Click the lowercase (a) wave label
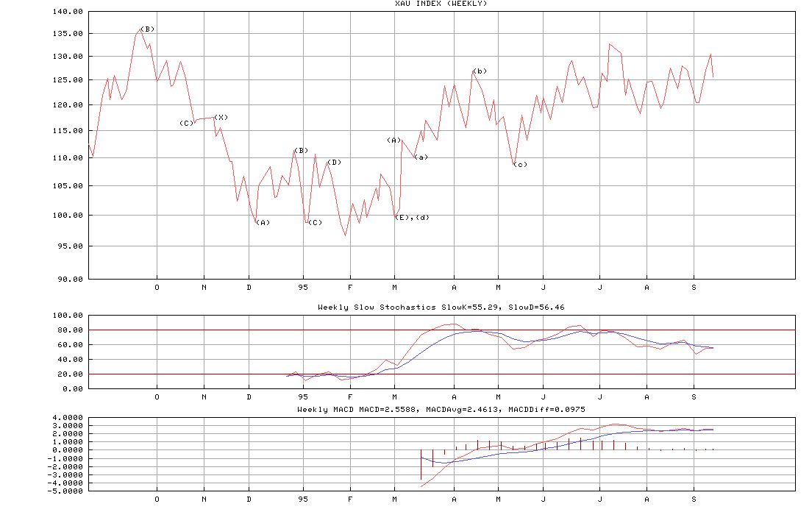812x512 pixels. coord(421,157)
